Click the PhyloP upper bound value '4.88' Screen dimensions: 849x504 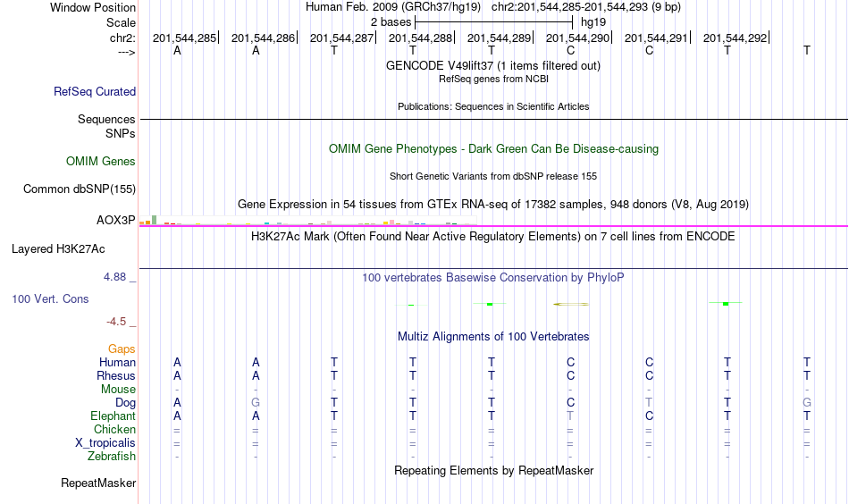pyautogui.click(x=115, y=277)
